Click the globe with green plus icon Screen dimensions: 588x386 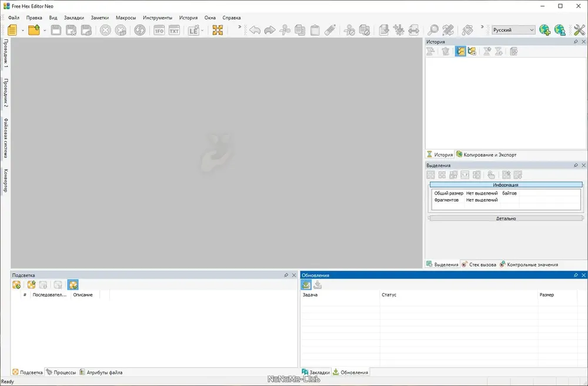(544, 30)
